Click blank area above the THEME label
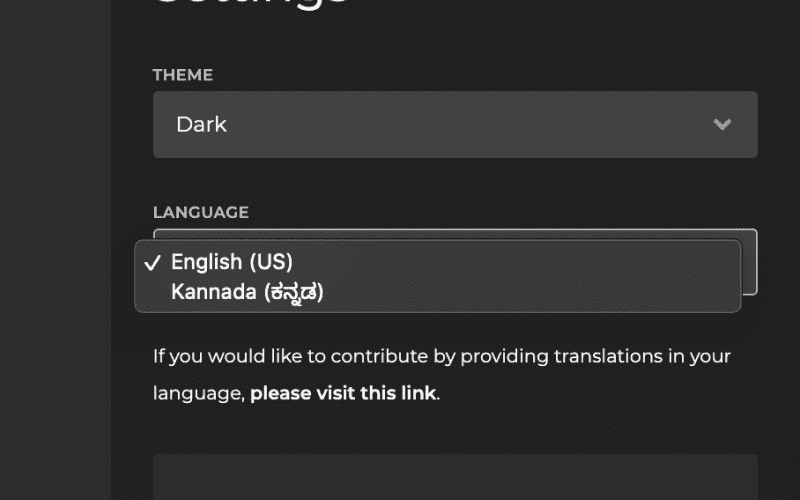Screen dimensions: 800x500 click(455, 40)
